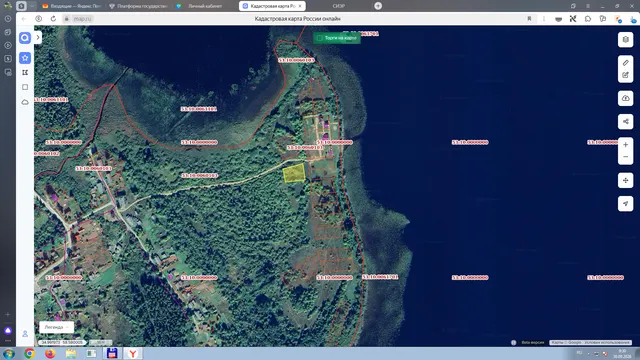Click the yellow highlighted land parcel
The height and width of the screenshot is (360, 640).
click(x=294, y=173)
